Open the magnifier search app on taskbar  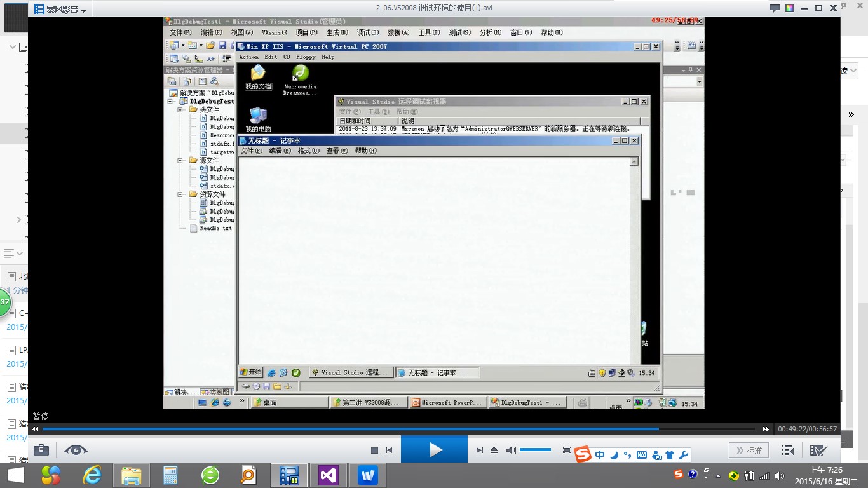pos(248,475)
